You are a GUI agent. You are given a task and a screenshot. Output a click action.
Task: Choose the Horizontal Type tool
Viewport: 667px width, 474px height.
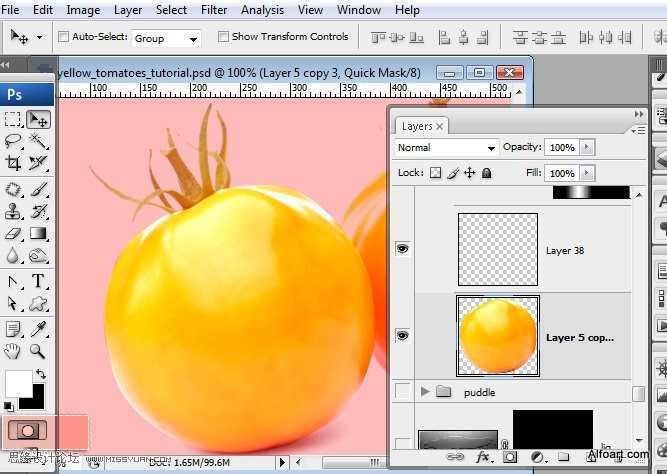click(x=38, y=281)
